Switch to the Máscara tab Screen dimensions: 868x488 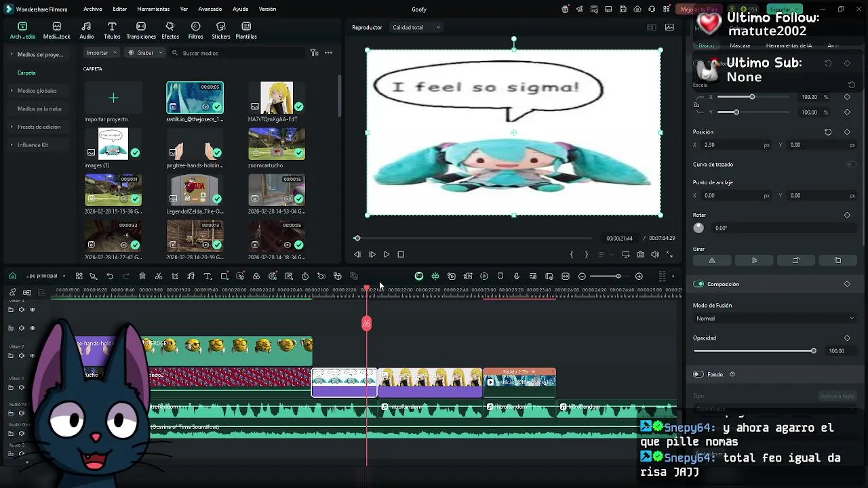740,46
